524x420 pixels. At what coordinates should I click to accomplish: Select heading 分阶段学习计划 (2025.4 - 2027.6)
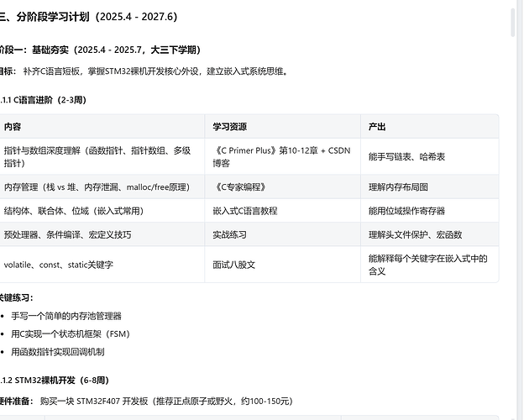point(88,17)
